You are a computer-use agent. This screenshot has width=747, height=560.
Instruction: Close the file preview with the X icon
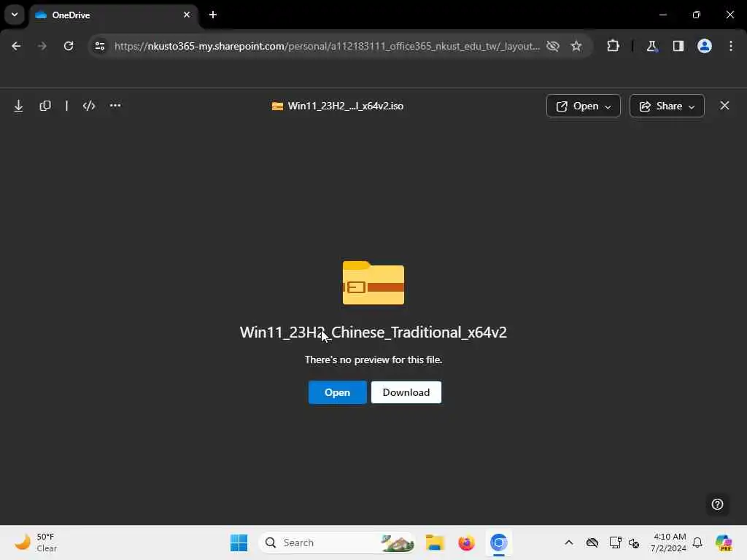point(724,105)
